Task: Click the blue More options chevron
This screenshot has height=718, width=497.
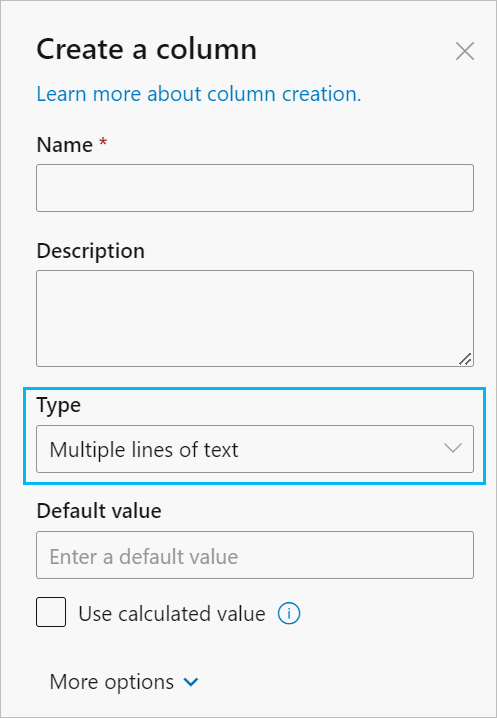Action: point(191,682)
